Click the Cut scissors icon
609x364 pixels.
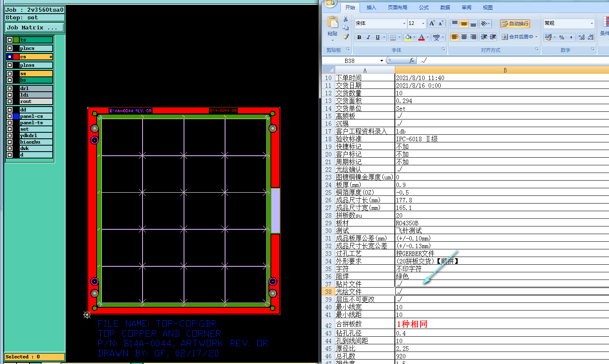pos(345,19)
